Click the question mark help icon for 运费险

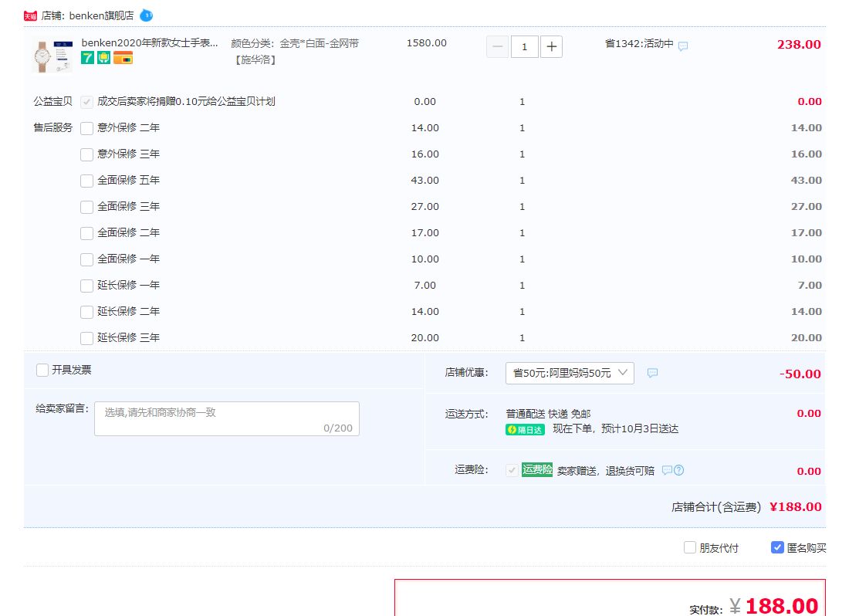point(679,470)
